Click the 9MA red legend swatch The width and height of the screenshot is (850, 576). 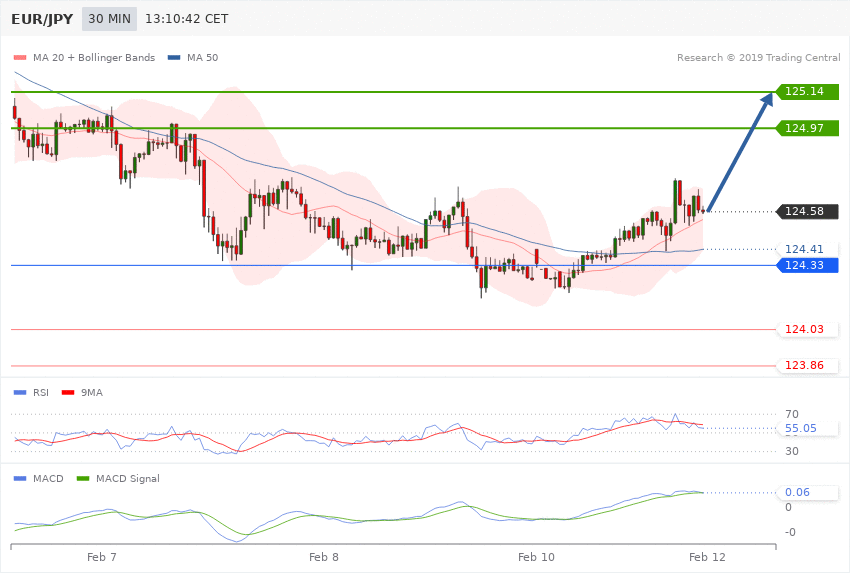[68, 392]
